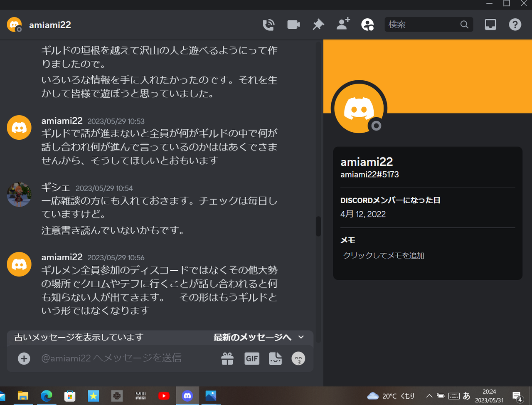Switch the IME input mode あ
The image size is (532, 405).
[466, 396]
